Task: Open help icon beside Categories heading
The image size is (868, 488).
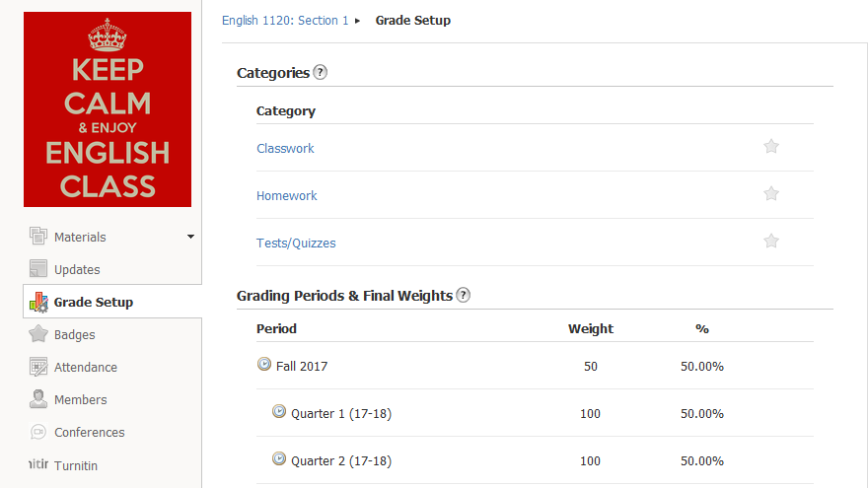Action: click(x=321, y=72)
